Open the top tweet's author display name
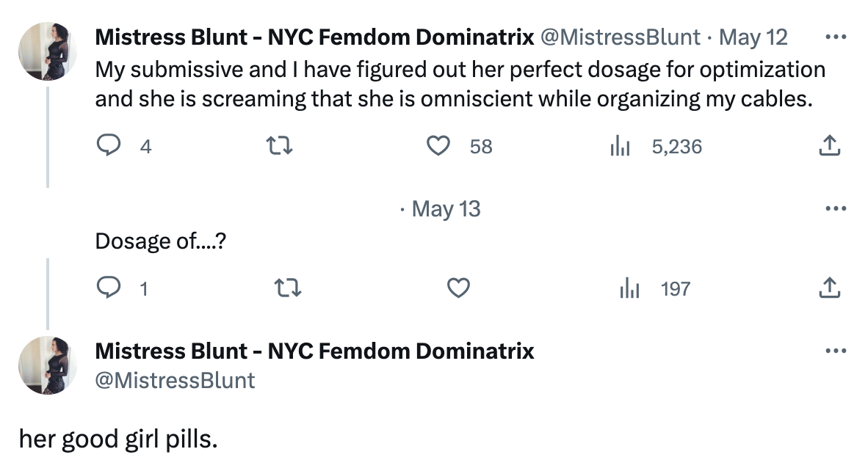868x471 pixels. (x=314, y=37)
